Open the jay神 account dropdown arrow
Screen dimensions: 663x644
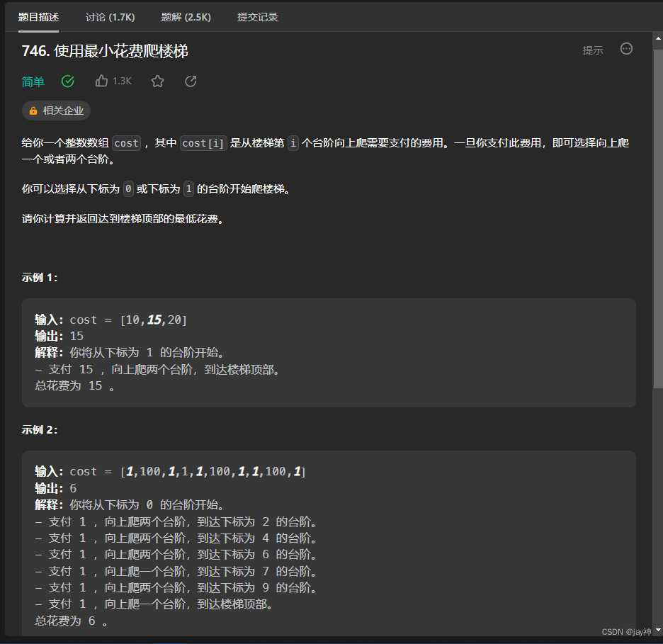(657, 631)
